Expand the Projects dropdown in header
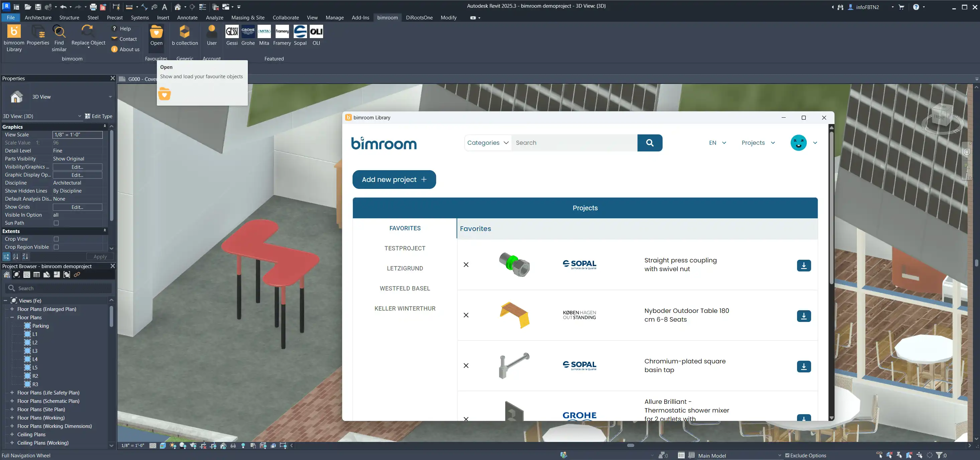The height and width of the screenshot is (460, 980). tap(758, 143)
